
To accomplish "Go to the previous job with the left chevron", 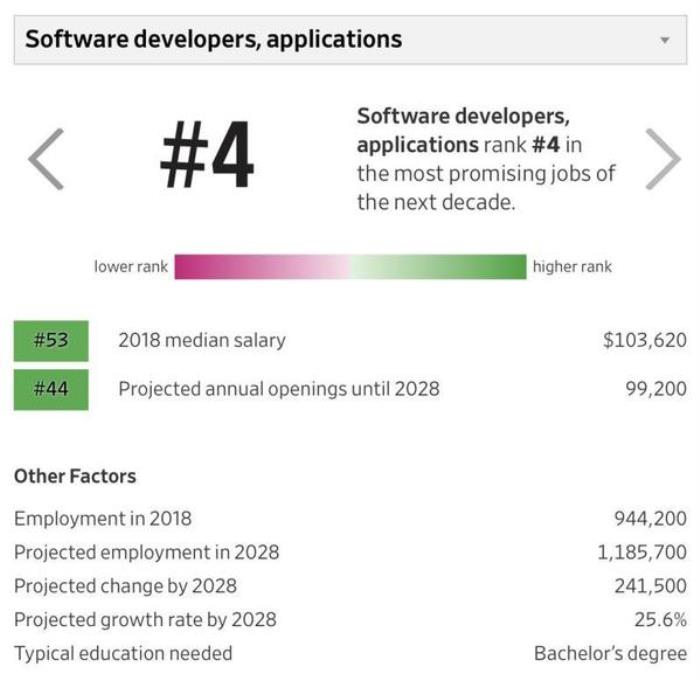I will coord(46,159).
